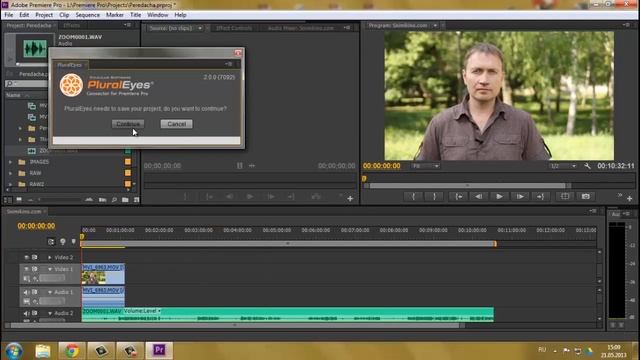Screen dimensions: 640x360
Task: Click the Program monitor current timecode
Action: click(x=382, y=166)
